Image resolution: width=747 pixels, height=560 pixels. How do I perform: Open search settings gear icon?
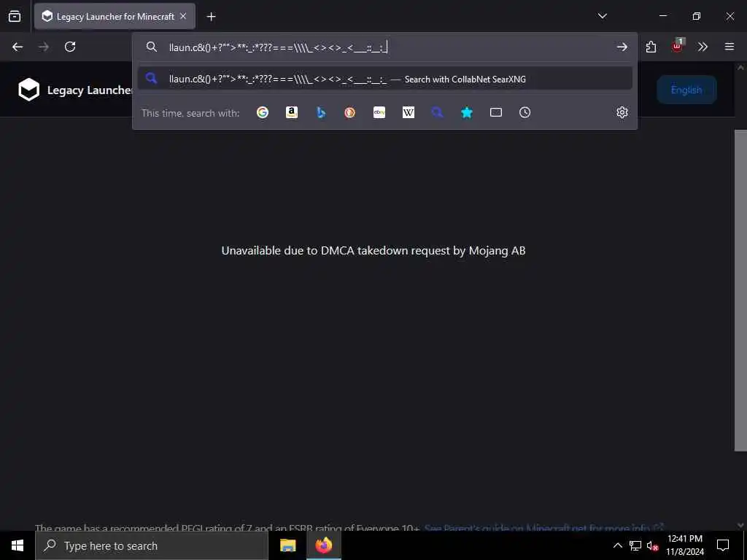pyautogui.click(x=622, y=112)
